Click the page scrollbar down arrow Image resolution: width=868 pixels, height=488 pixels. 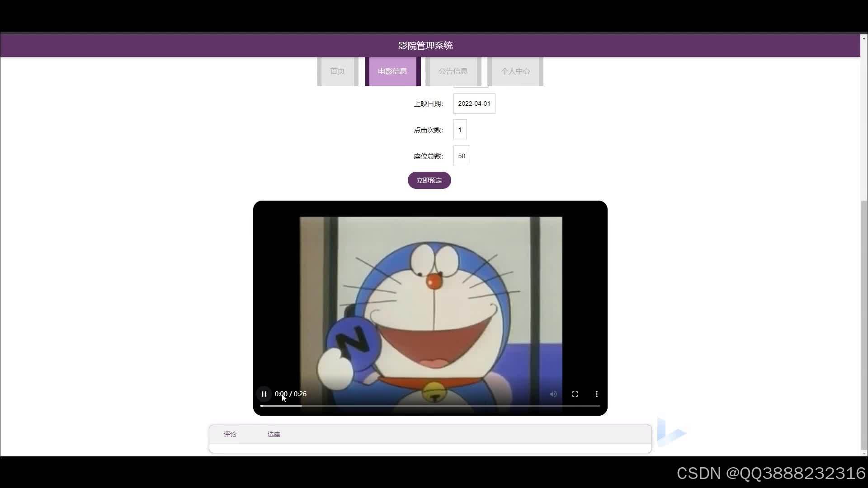864,453
